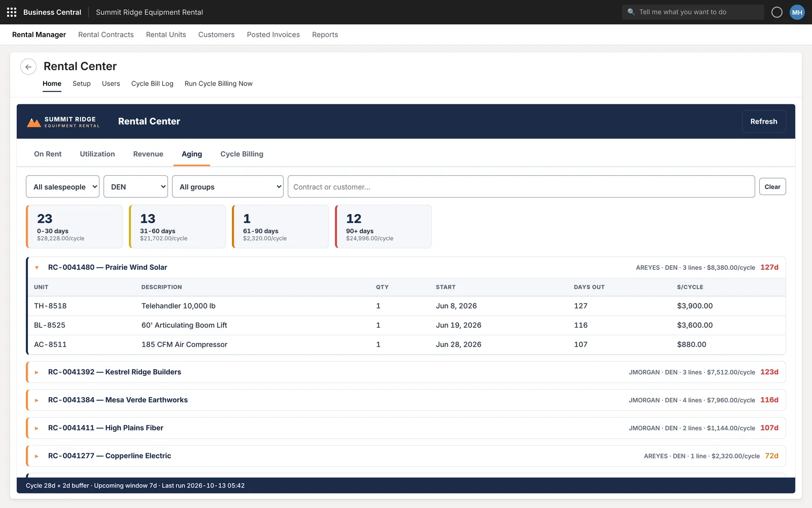Click the Summit Ridge mountain logo
Viewport: 812px width, 508px height.
tap(34, 122)
